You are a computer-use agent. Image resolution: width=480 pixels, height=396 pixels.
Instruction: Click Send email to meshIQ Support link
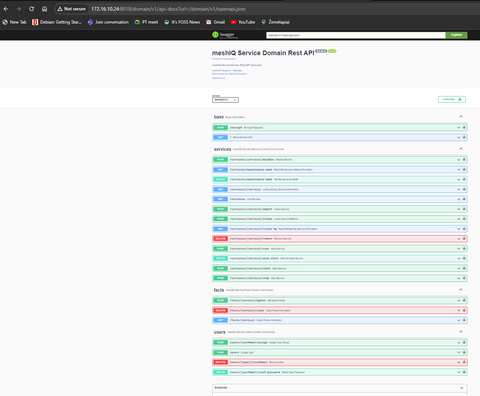click(229, 74)
